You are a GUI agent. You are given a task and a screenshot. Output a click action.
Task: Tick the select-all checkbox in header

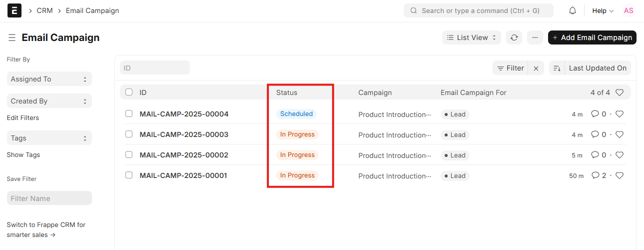(x=129, y=92)
